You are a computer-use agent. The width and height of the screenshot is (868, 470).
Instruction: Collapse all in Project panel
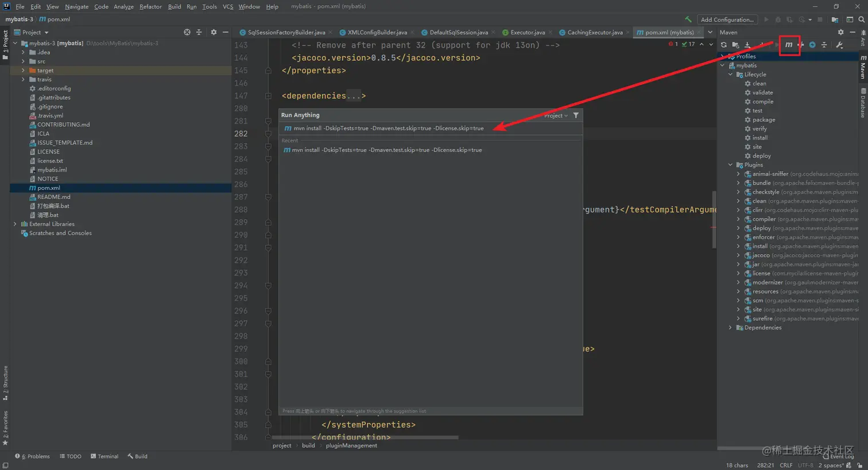pos(199,32)
